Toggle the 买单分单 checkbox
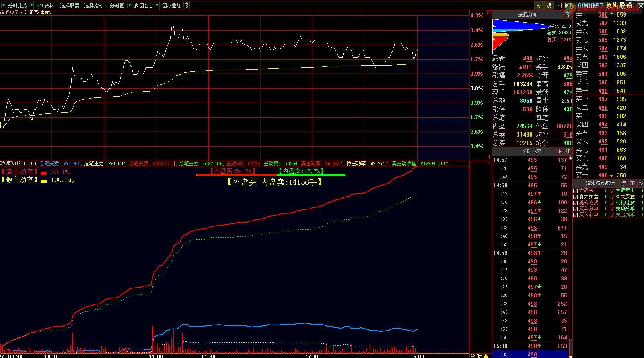The width and height of the screenshot is (644, 358). [576, 209]
